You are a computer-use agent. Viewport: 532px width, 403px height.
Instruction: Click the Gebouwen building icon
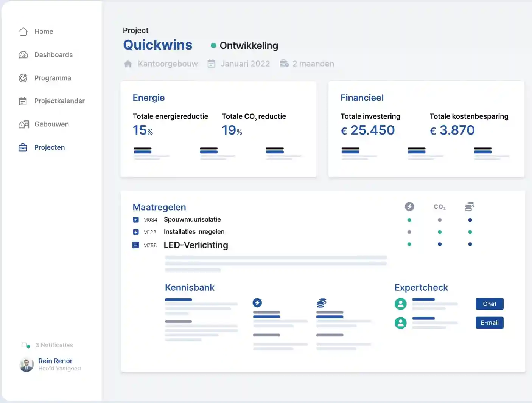[x=23, y=124]
